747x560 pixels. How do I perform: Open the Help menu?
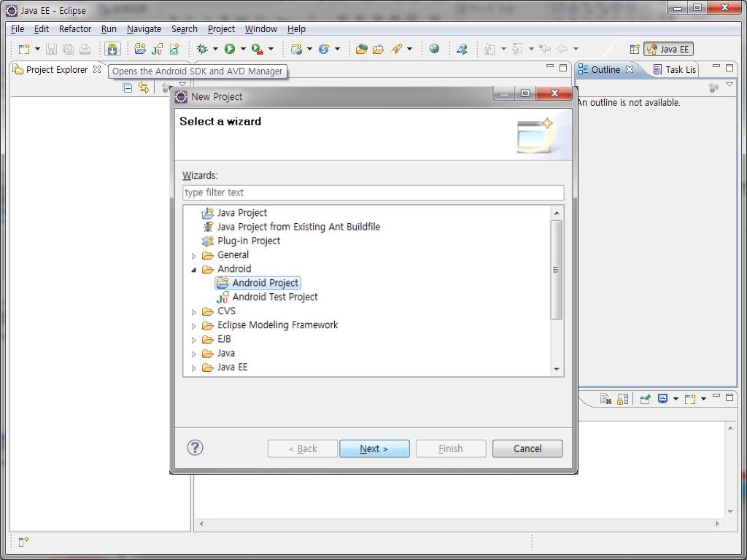[x=296, y=29]
